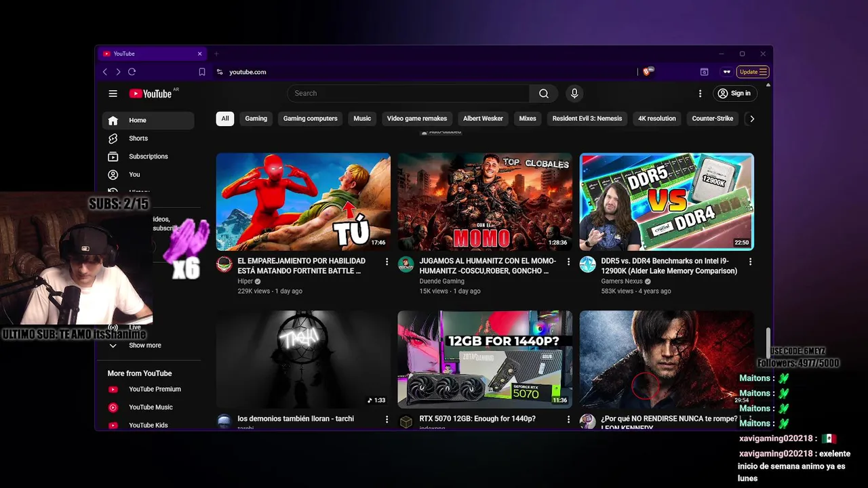This screenshot has height=488, width=868.
Task: Click the search magnifier button
Action: pyautogui.click(x=543, y=94)
